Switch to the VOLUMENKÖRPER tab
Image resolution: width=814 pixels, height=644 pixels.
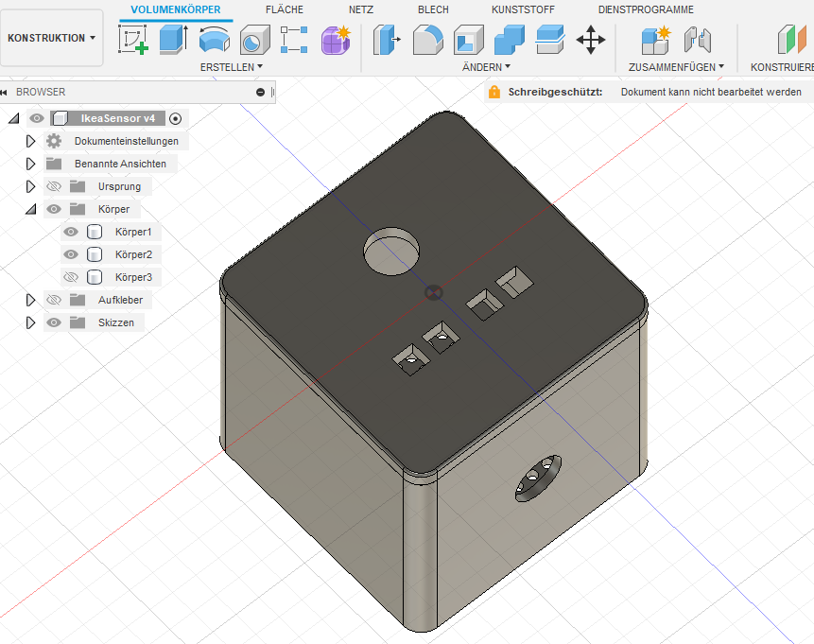(x=176, y=9)
